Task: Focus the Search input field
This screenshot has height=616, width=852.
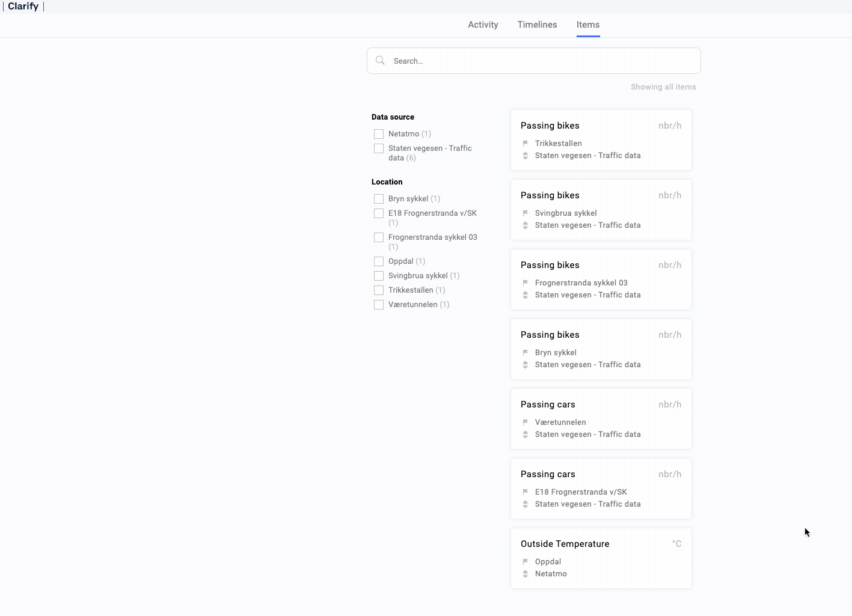Action: click(x=541, y=61)
